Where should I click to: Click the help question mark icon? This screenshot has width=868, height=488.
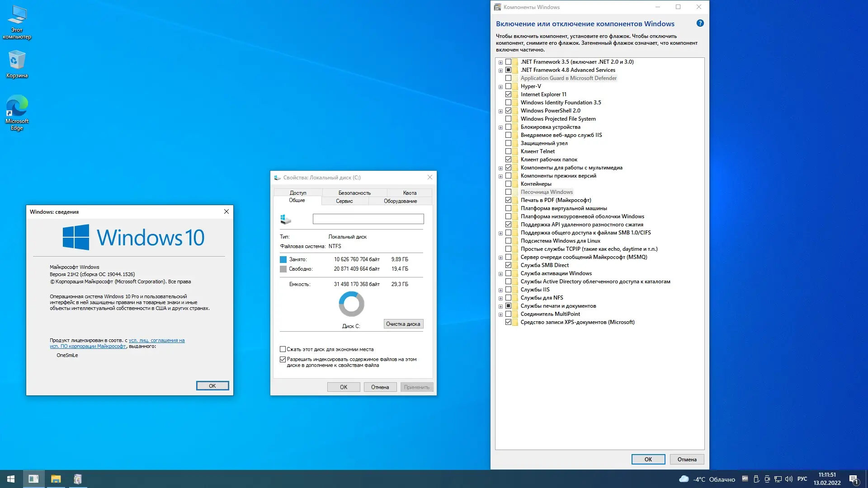pyautogui.click(x=700, y=23)
